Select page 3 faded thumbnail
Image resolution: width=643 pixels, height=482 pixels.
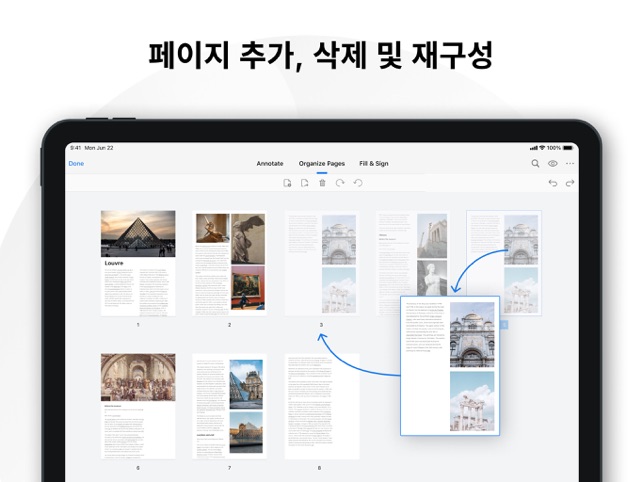(x=322, y=263)
